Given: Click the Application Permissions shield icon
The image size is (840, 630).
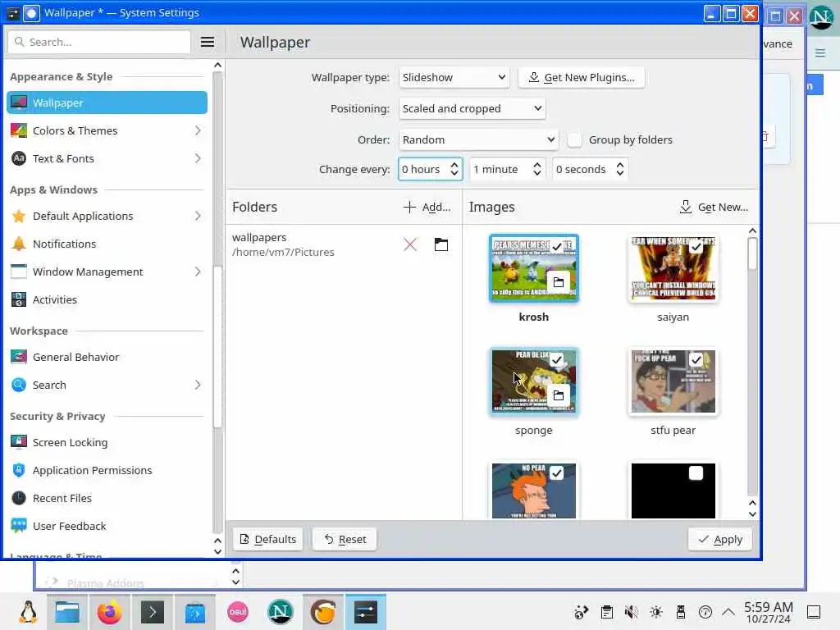Looking at the screenshot, I should pyautogui.click(x=19, y=470).
